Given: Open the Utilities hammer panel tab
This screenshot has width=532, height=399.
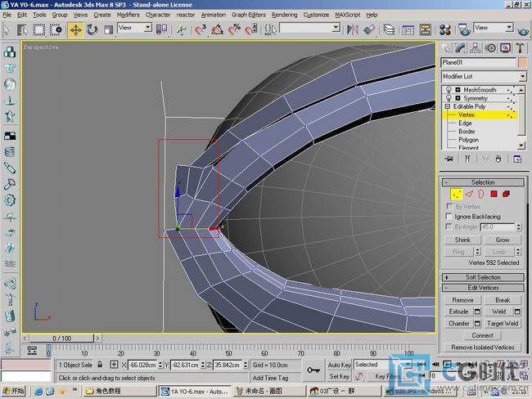Looking at the screenshot, I should 520,48.
